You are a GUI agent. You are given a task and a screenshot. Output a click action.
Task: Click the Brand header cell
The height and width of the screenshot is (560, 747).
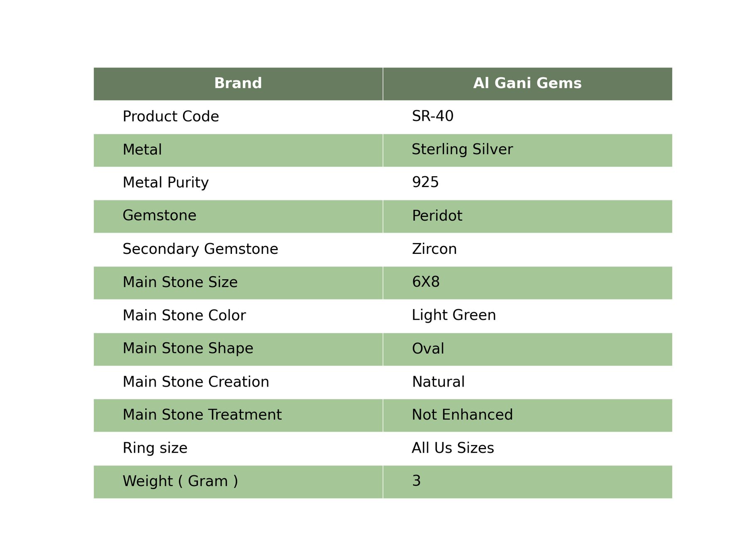[238, 84]
